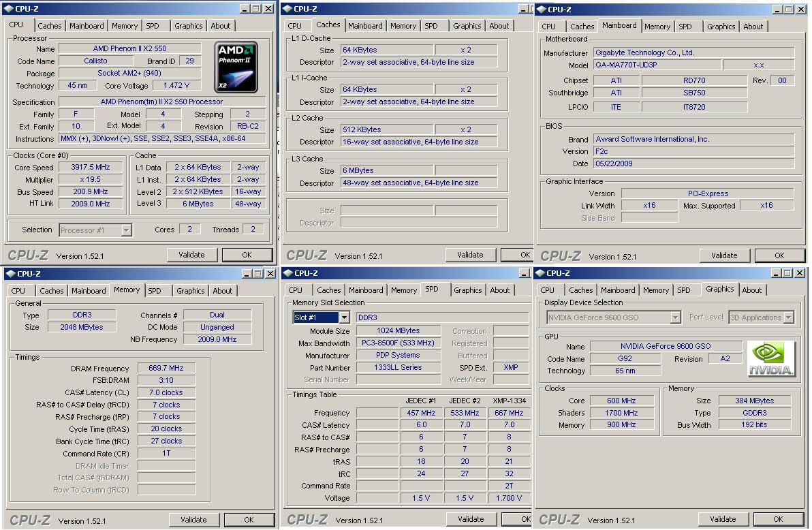The width and height of the screenshot is (812, 530).
Task: Click OK in the CPU-tab window
Action: pyautogui.click(x=247, y=255)
